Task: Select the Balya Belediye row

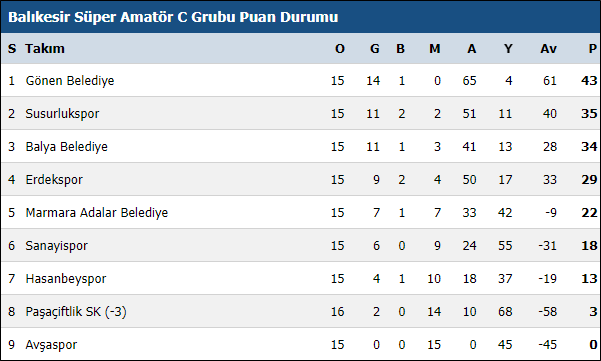Action: (x=300, y=146)
